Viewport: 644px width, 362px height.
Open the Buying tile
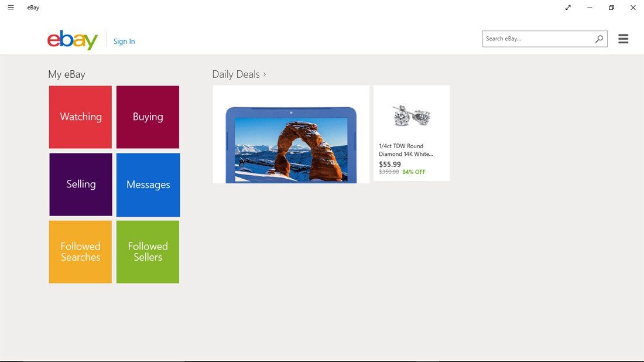click(x=148, y=117)
